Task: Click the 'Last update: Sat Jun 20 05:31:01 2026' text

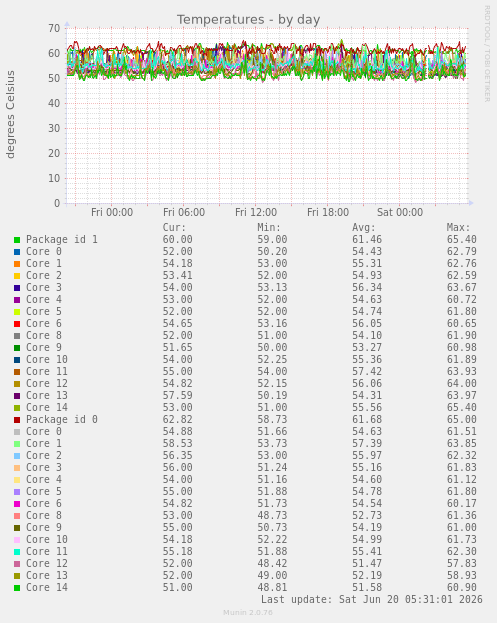Action: click(x=372, y=600)
